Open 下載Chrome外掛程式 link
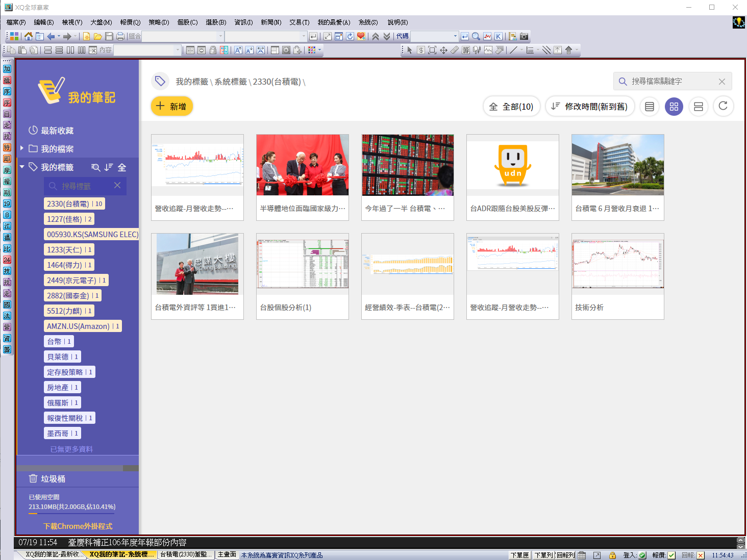 (78, 526)
